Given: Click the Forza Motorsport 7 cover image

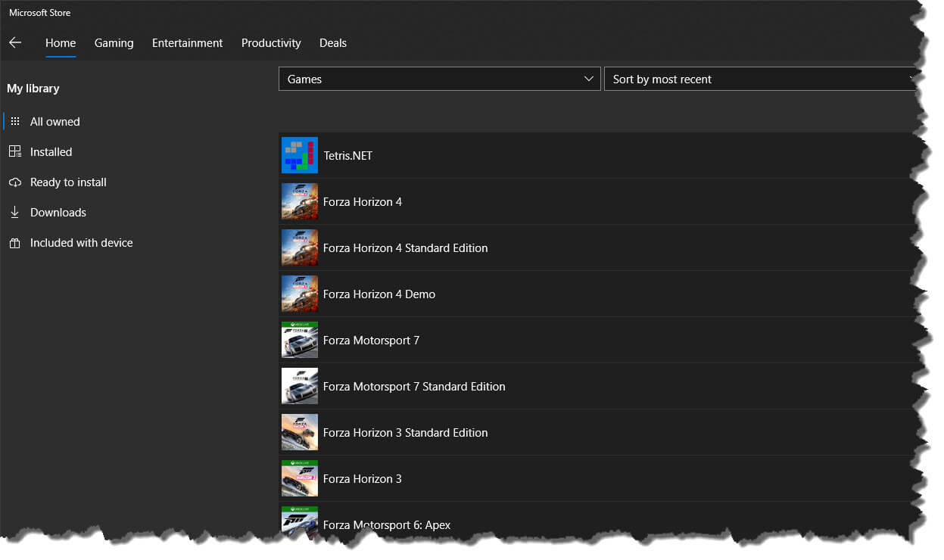Looking at the screenshot, I should (x=300, y=340).
